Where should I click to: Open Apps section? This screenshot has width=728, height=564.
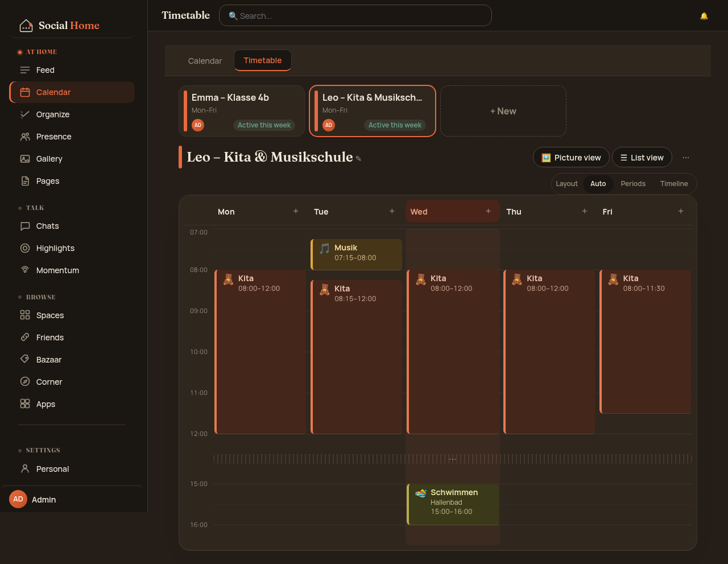coord(72,404)
